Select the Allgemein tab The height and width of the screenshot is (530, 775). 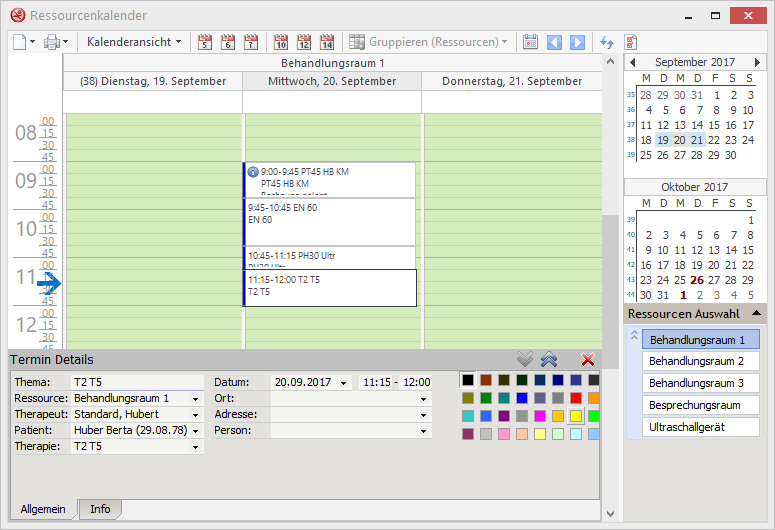(43, 509)
